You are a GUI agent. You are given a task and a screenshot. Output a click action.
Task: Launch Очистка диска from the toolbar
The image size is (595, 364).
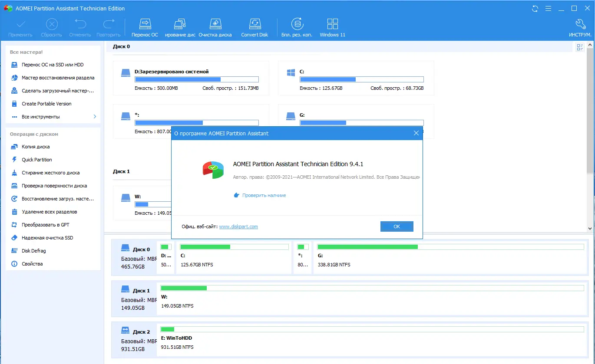(x=215, y=26)
